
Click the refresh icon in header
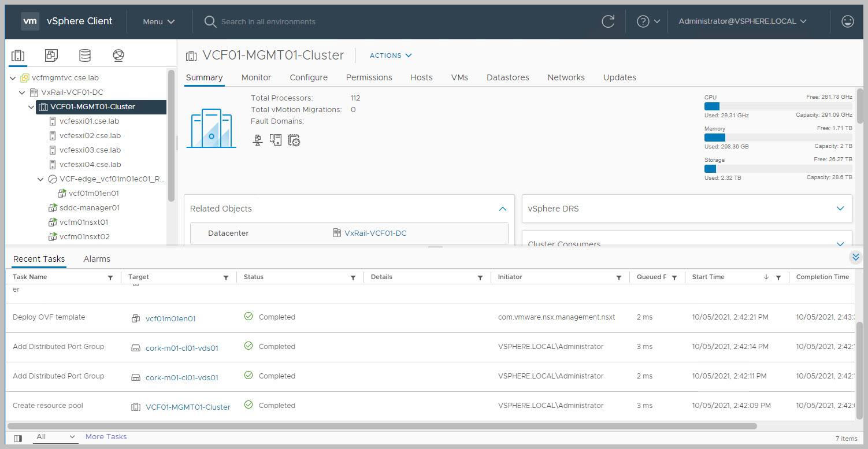click(608, 21)
